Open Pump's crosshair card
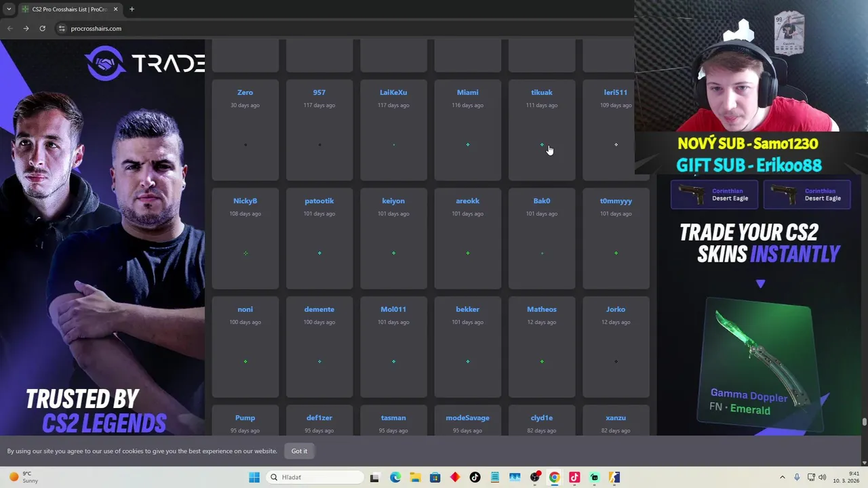The image size is (868, 488). point(245,421)
